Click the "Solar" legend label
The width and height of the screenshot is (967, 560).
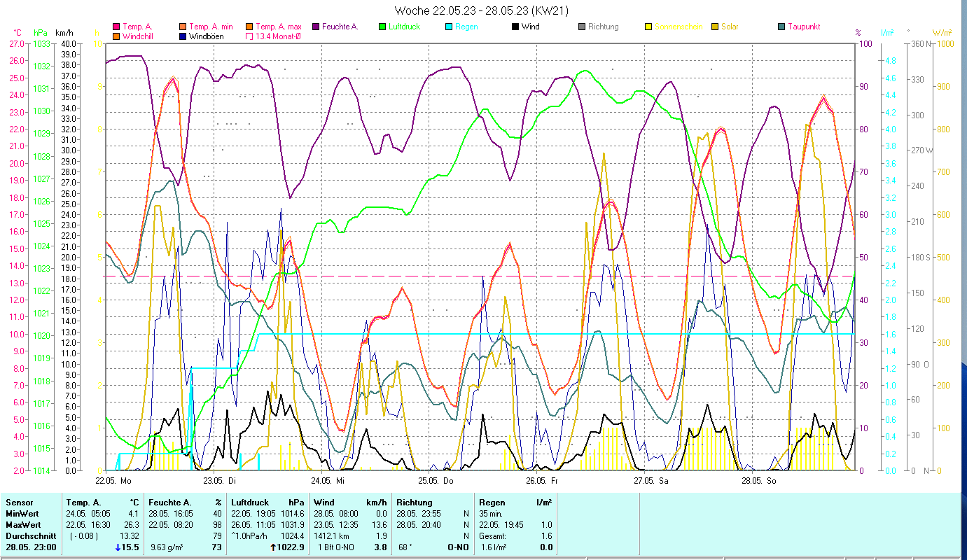[730, 27]
